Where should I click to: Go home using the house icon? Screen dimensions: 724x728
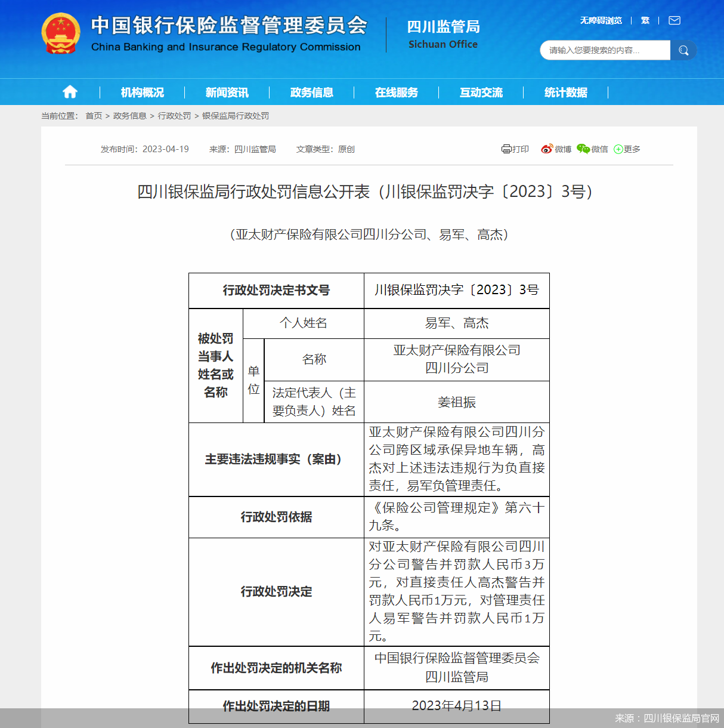[x=70, y=91]
